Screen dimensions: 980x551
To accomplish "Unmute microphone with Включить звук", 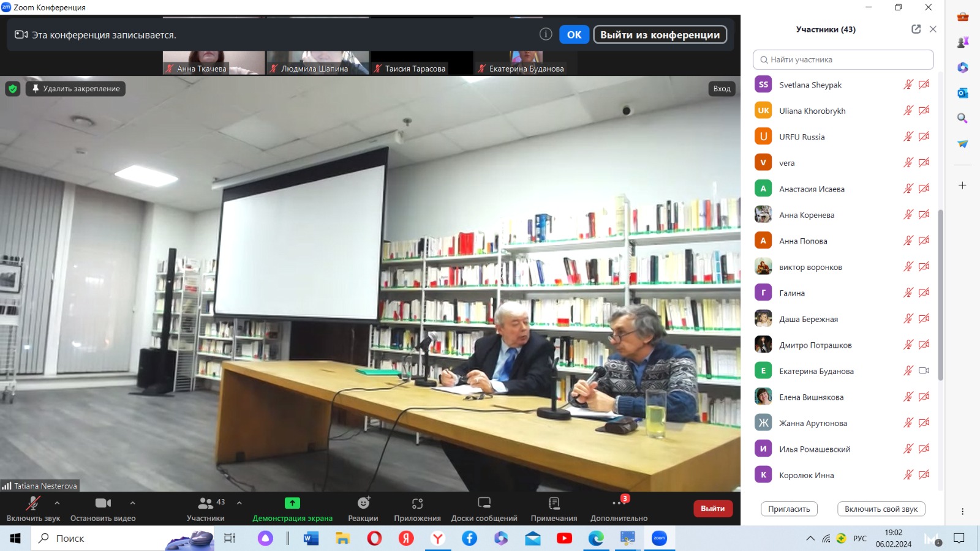I will point(33,509).
